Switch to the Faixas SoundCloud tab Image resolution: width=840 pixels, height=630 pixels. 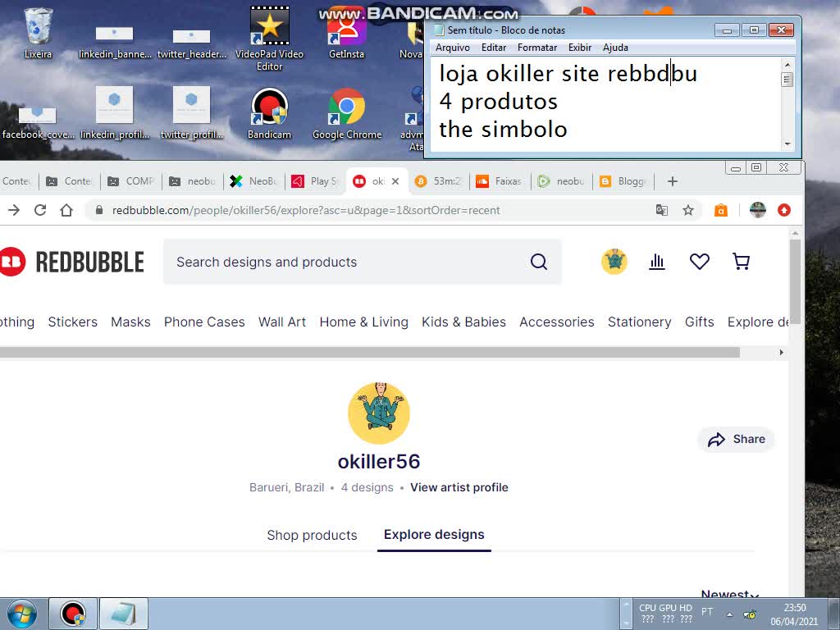point(500,181)
